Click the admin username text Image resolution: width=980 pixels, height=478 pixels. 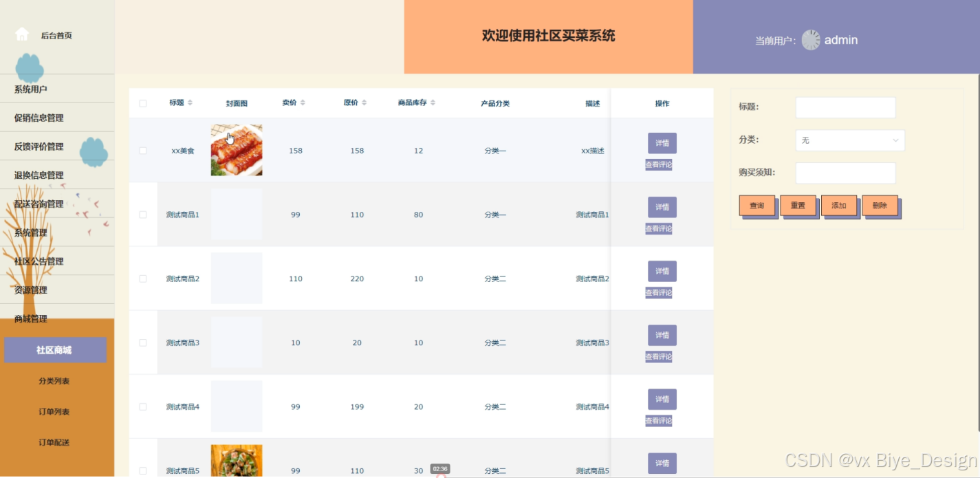841,40
